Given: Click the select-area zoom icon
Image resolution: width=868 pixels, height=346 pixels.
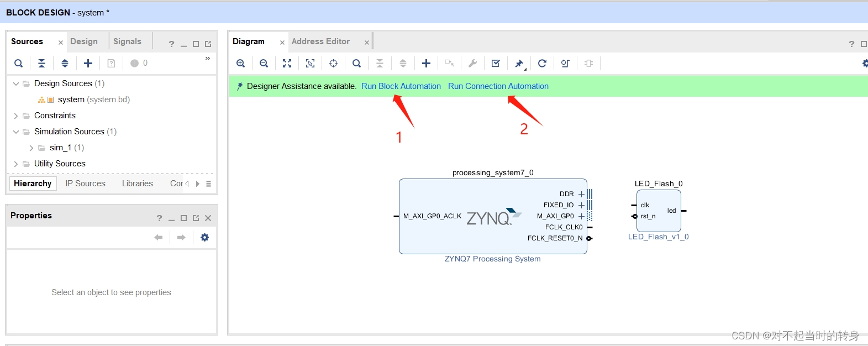Looking at the screenshot, I should tap(311, 64).
